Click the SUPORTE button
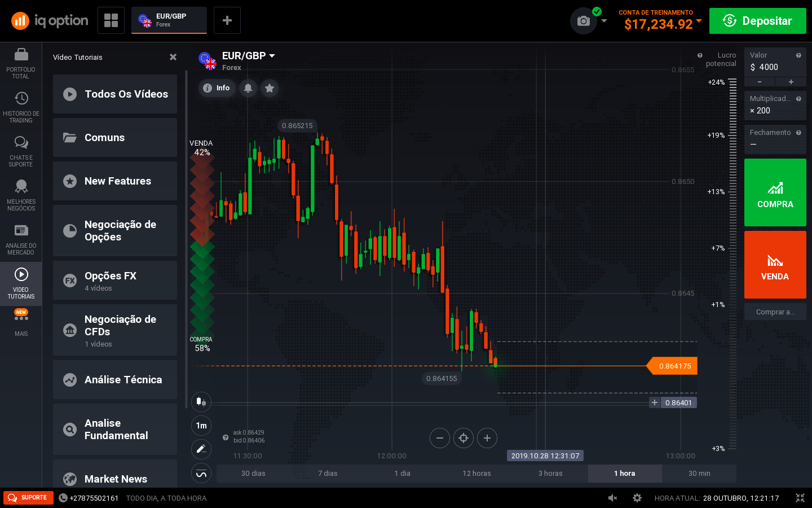 coord(28,498)
